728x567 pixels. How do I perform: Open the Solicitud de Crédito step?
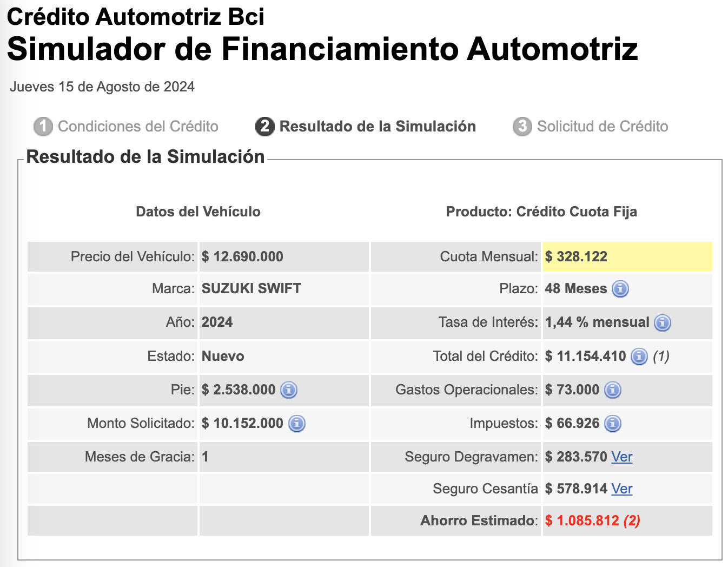coord(602,126)
